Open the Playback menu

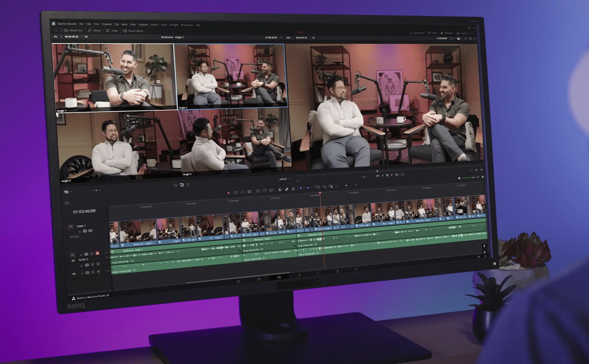click(143, 25)
